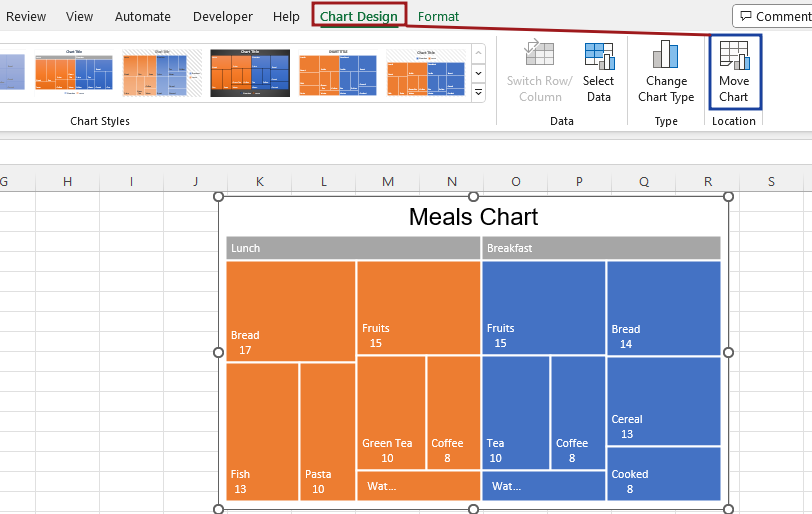Grab the chart's top-left resize handle
This screenshot has width=812, height=514.
coord(219,197)
